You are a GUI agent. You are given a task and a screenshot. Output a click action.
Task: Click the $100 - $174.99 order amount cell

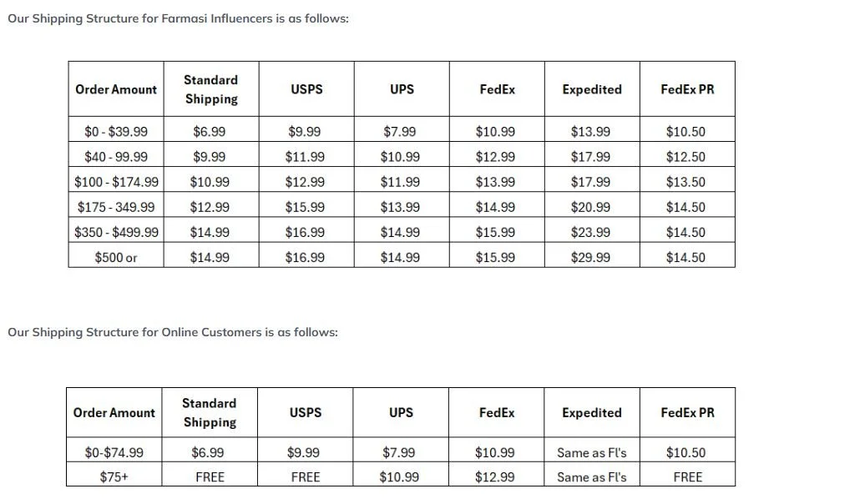[116, 182]
